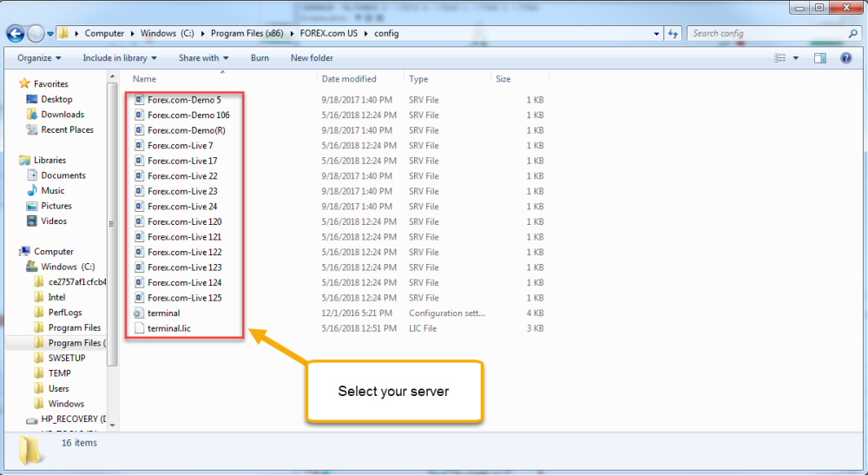Open the Videos library
Image resolution: width=868 pixels, height=475 pixels.
click(x=54, y=221)
